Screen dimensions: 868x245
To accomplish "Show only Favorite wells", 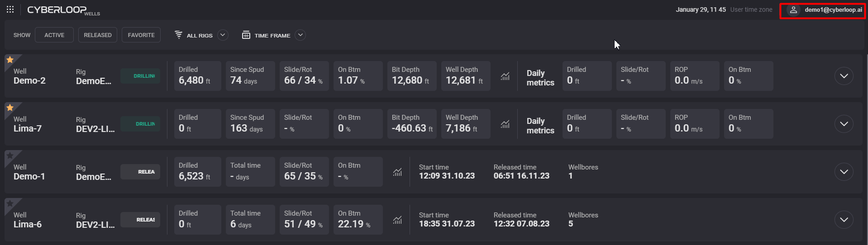I will (141, 35).
